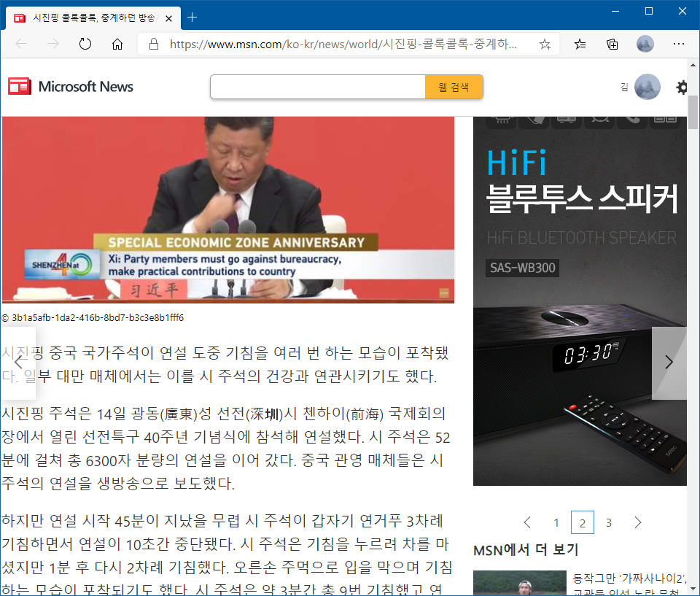Click the Refresh page icon
Screen dimensions: 700x596
point(85,44)
